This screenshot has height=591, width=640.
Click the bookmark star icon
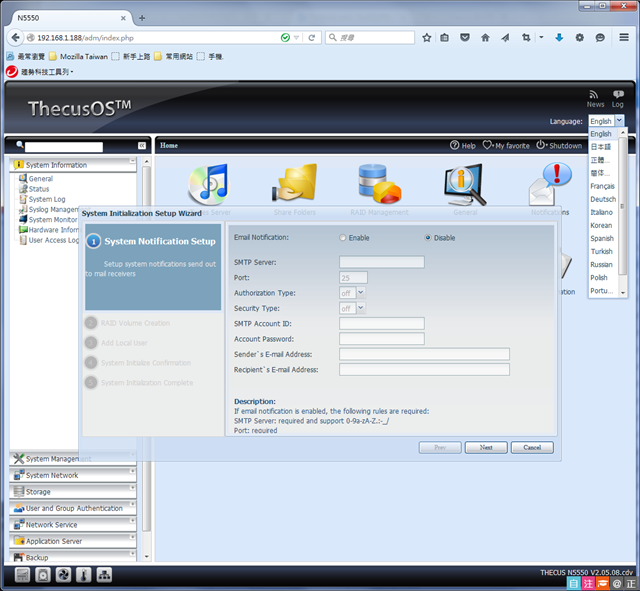click(x=427, y=38)
